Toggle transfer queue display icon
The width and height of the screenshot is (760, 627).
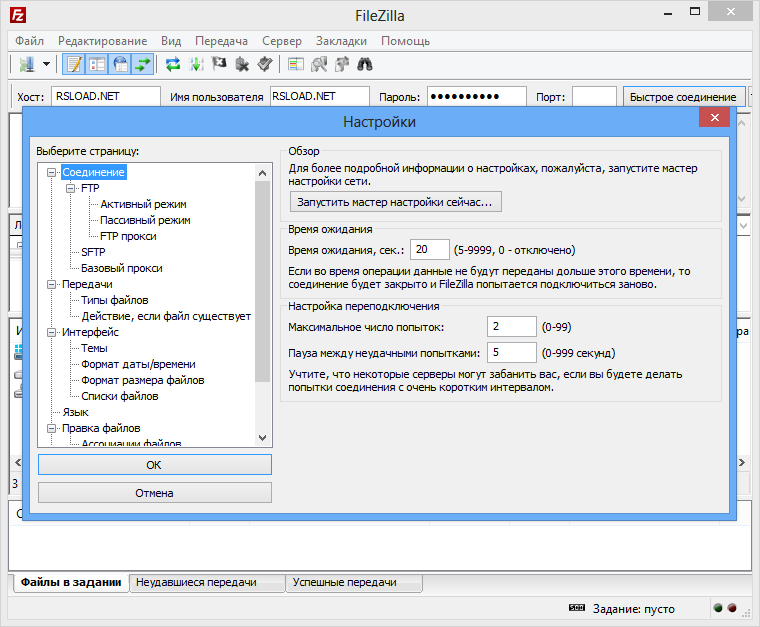(x=142, y=64)
